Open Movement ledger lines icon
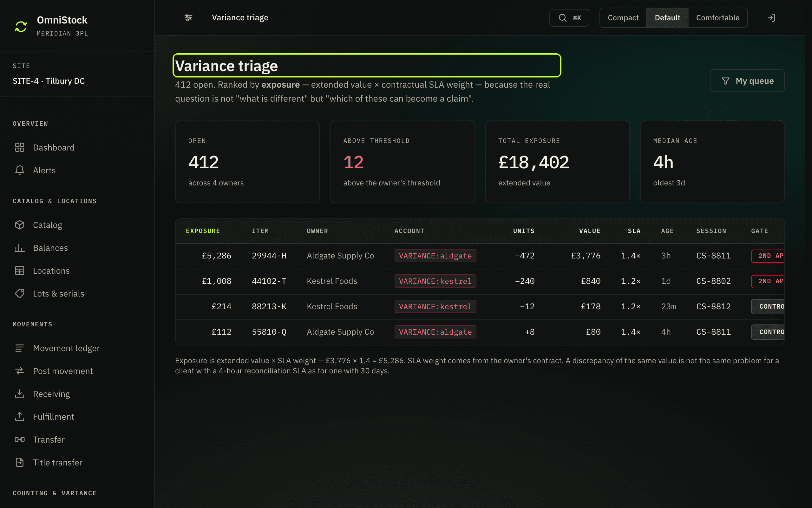 20,348
